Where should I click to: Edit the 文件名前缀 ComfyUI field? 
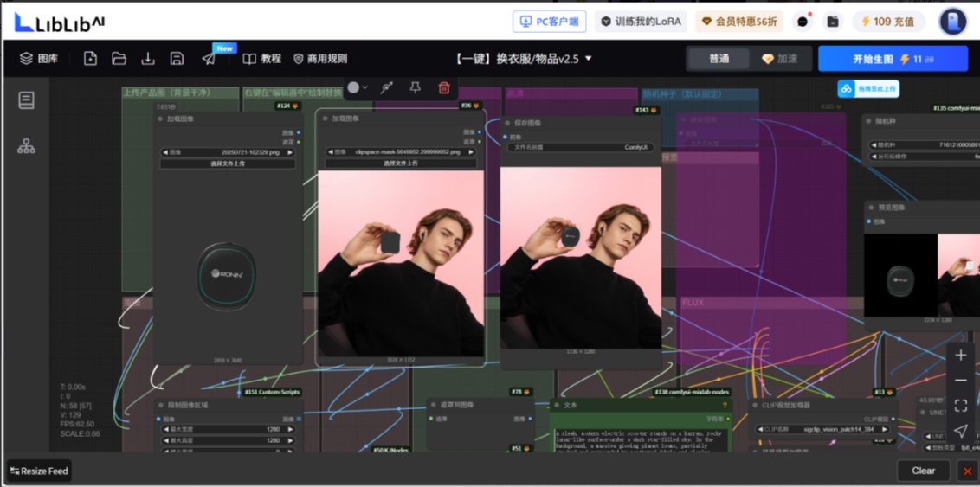581,147
